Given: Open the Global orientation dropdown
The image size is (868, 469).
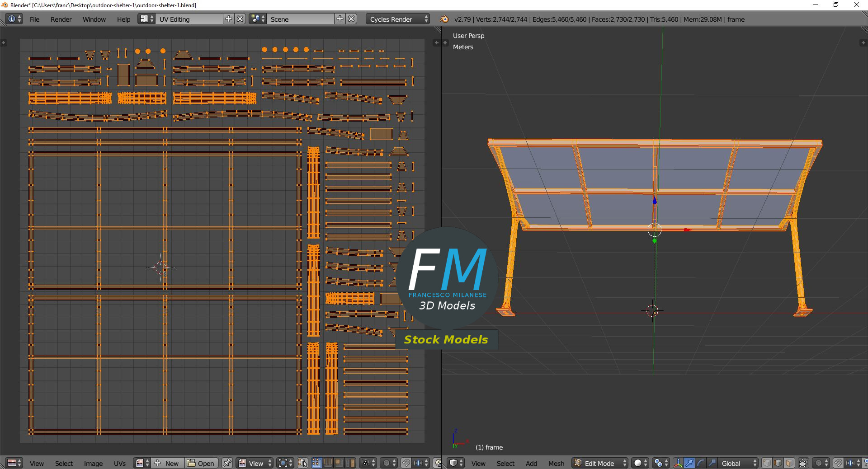Looking at the screenshot, I should 738,463.
